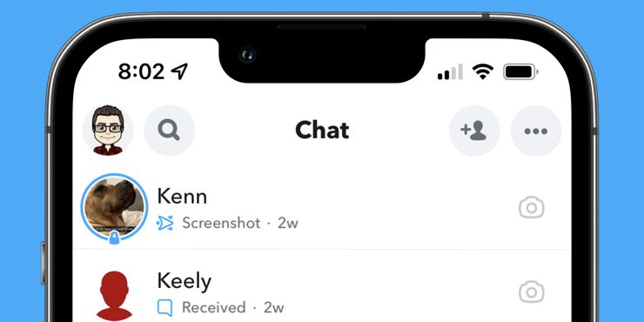Tap the Wi-Fi indicator in status bar
The height and width of the screenshot is (322, 644).
pyautogui.click(x=483, y=71)
